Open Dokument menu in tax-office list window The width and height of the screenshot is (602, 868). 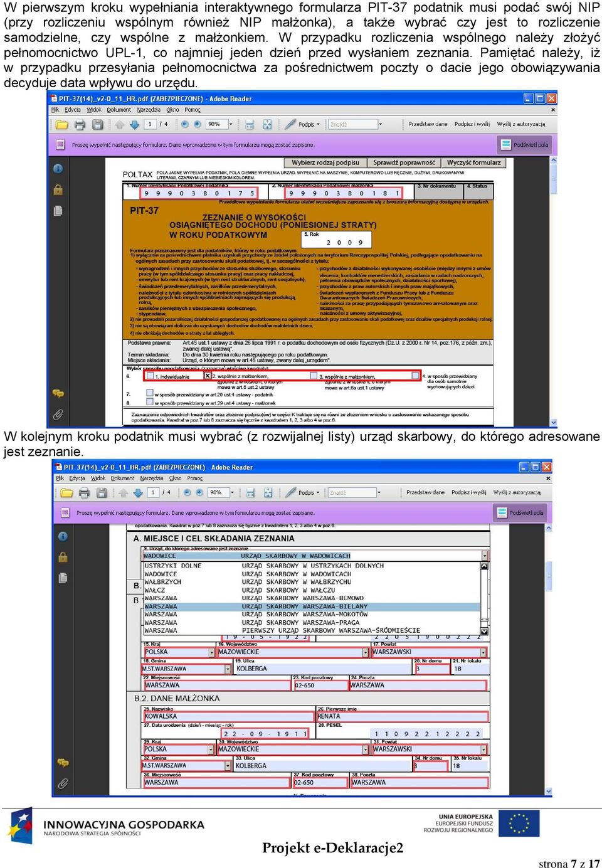(123, 478)
